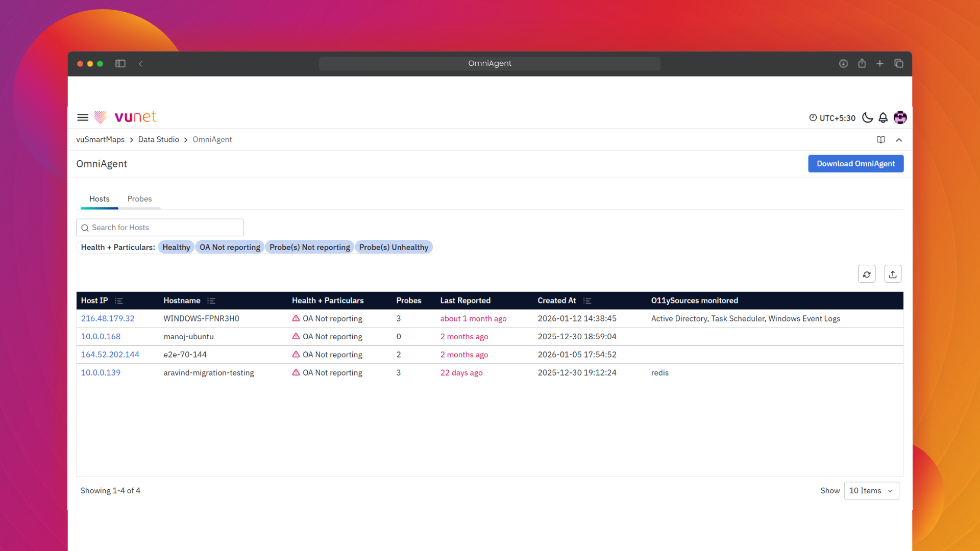Open the documentation book icon
The image size is (980, 551).
(881, 140)
